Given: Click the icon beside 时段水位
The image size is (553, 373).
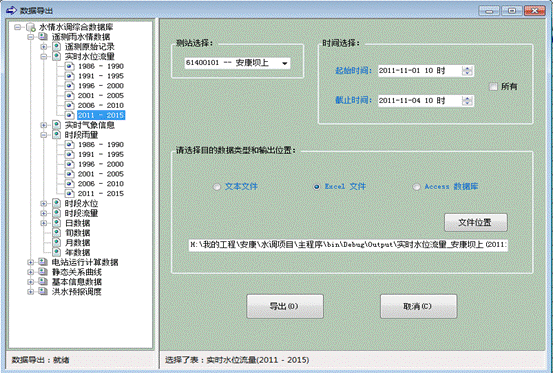Looking at the screenshot, I should tap(56, 203).
